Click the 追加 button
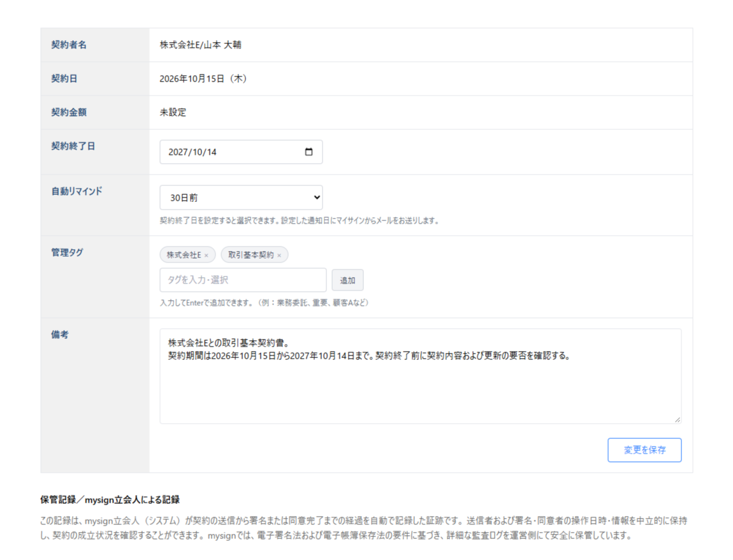 click(347, 280)
